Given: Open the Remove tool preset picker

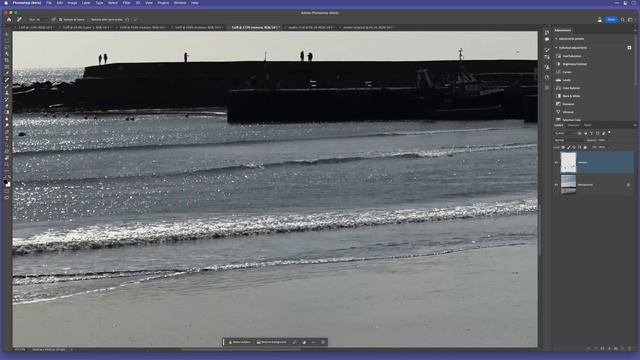Looking at the screenshot, I should coord(20,20).
